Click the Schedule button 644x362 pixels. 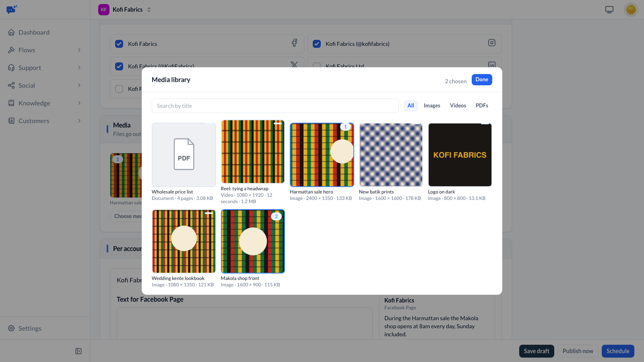[618, 351]
